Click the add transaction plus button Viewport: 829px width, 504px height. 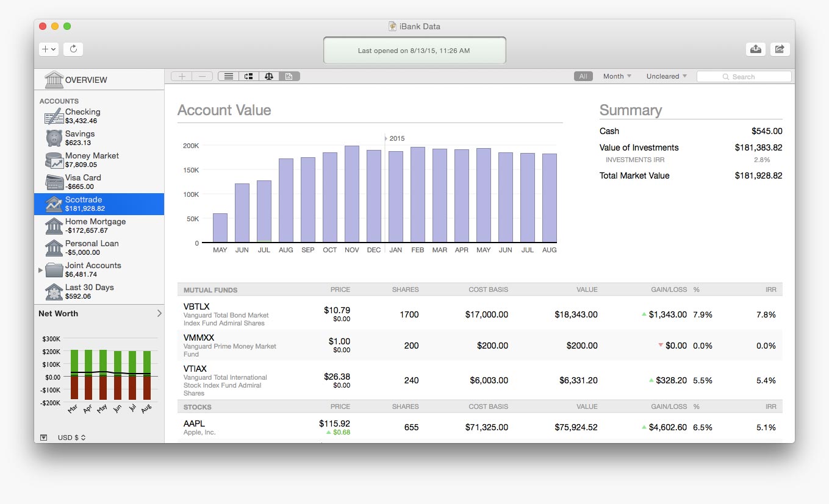pos(182,76)
